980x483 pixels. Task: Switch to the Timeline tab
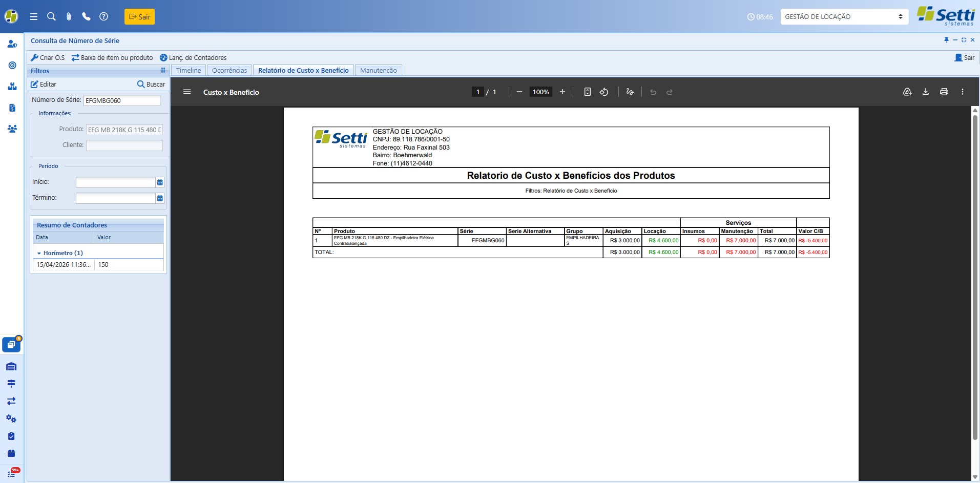pyautogui.click(x=189, y=71)
